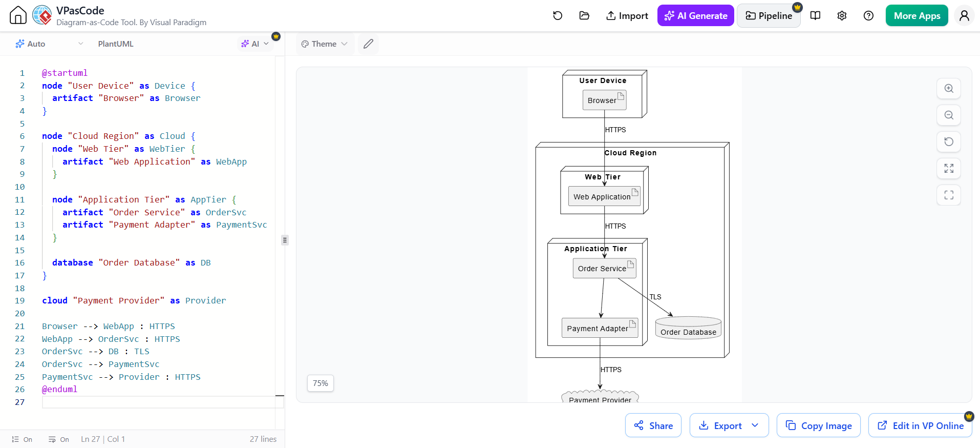Open settings gear icon
Viewport: 980px width, 448px height.
coord(842,16)
